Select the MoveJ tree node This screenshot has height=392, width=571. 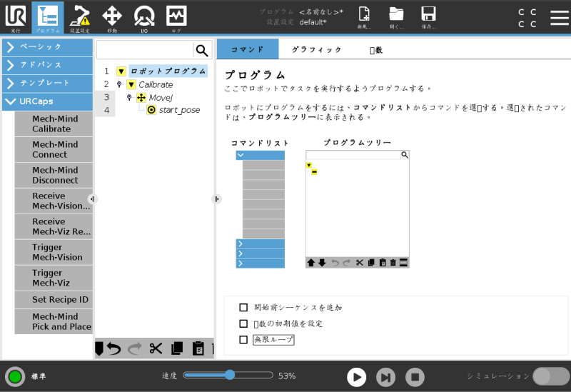(161, 98)
